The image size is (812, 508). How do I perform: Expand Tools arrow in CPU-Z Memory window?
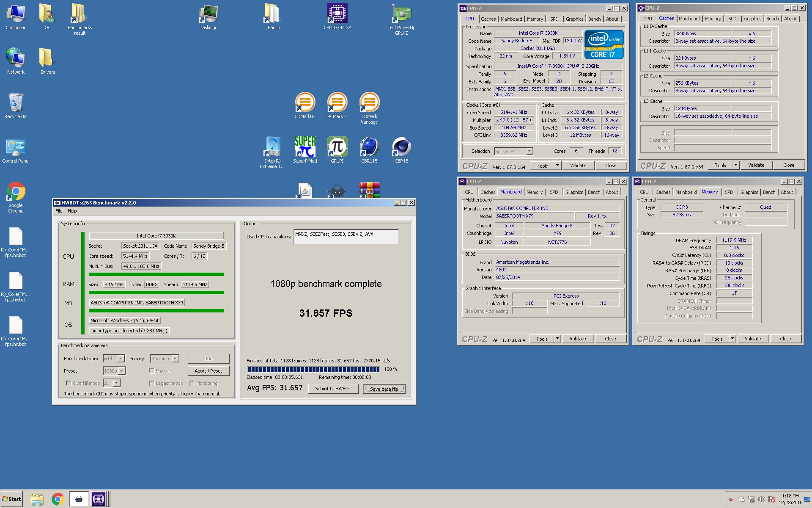[732, 339]
